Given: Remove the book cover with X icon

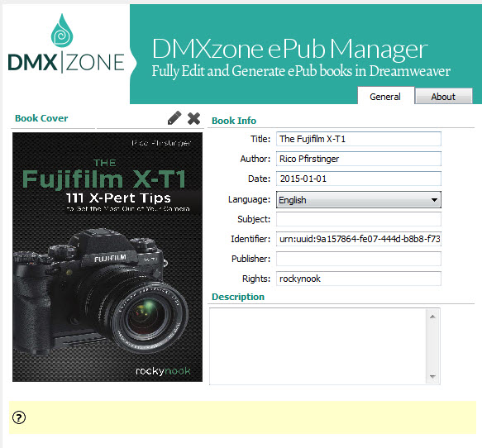Looking at the screenshot, I should click(x=193, y=118).
